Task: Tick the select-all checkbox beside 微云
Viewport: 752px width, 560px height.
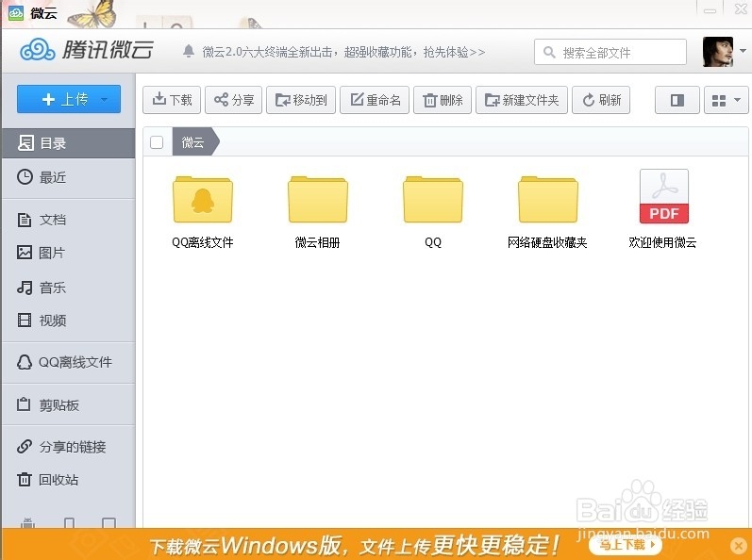Action: [x=157, y=142]
